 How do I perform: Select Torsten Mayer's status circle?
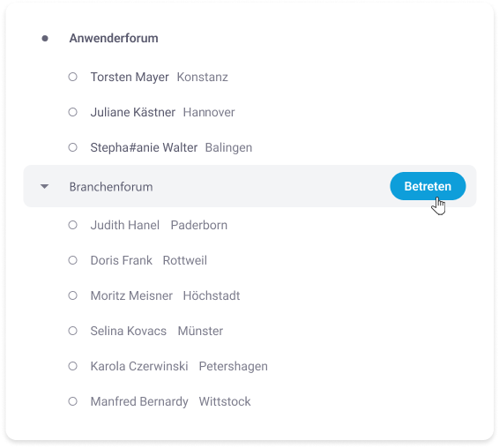[73, 77]
